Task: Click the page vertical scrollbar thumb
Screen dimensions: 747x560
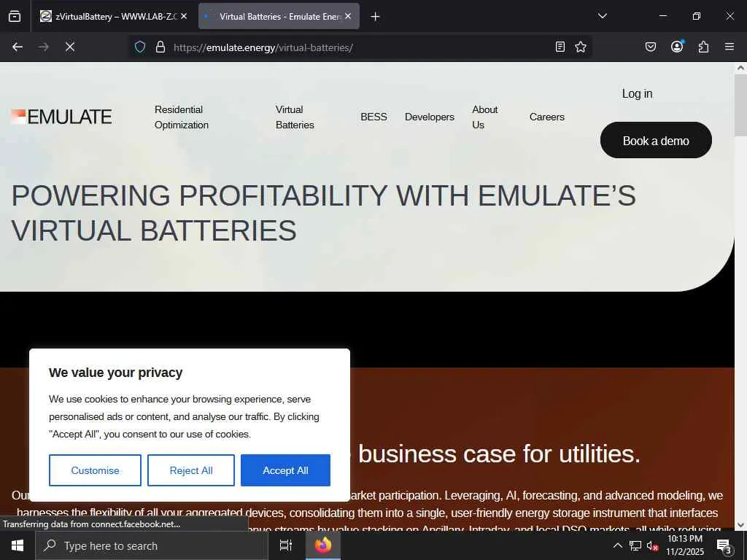Action: [740, 106]
